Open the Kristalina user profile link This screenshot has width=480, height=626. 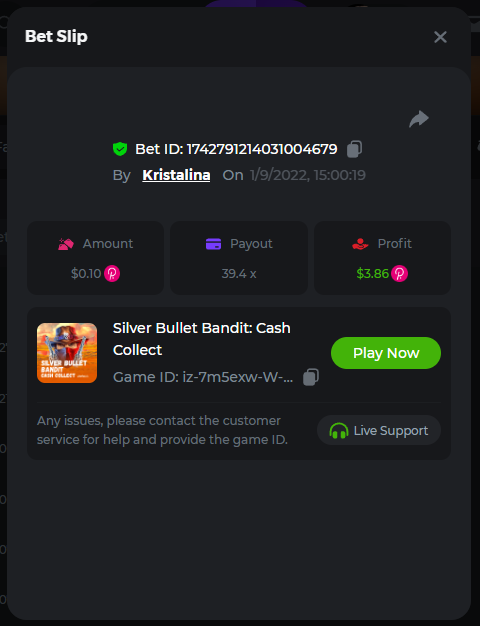tap(176, 175)
